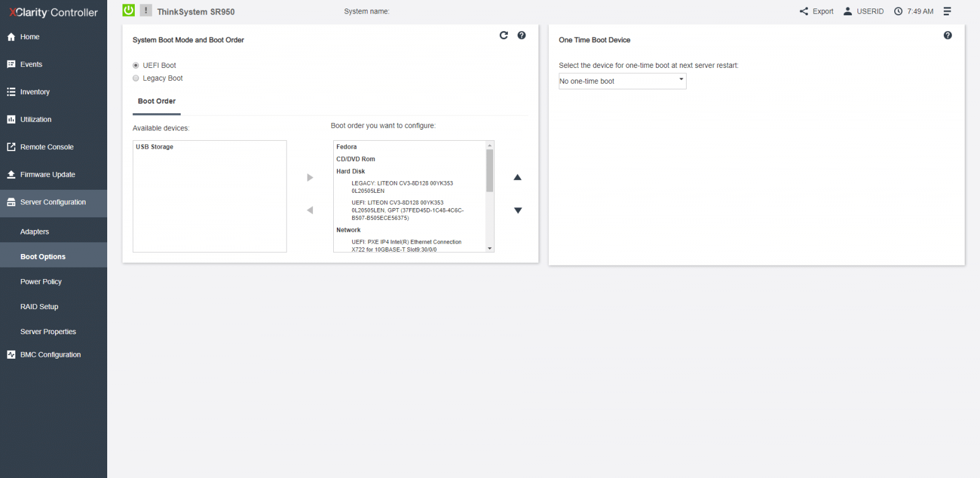Click the XClarity Controller logo
Image resolution: width=980 pixels, height=478 pixels.
(x=53, y=12)
